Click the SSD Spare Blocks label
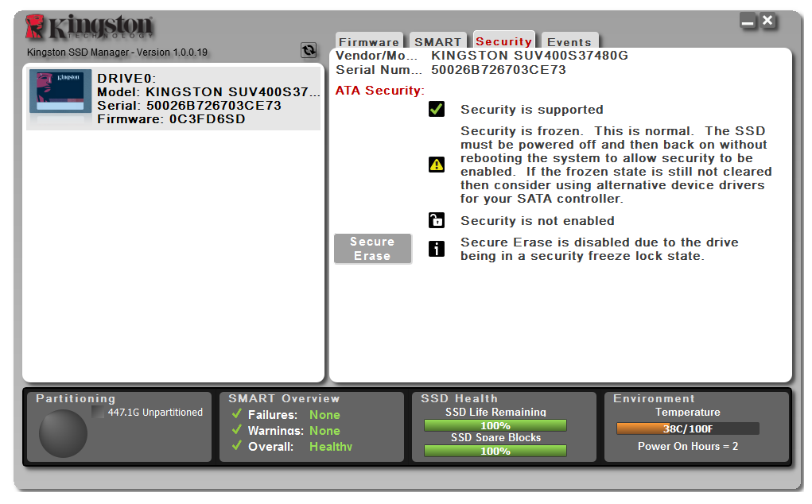 pyautogui.click(x=495, y=438)
